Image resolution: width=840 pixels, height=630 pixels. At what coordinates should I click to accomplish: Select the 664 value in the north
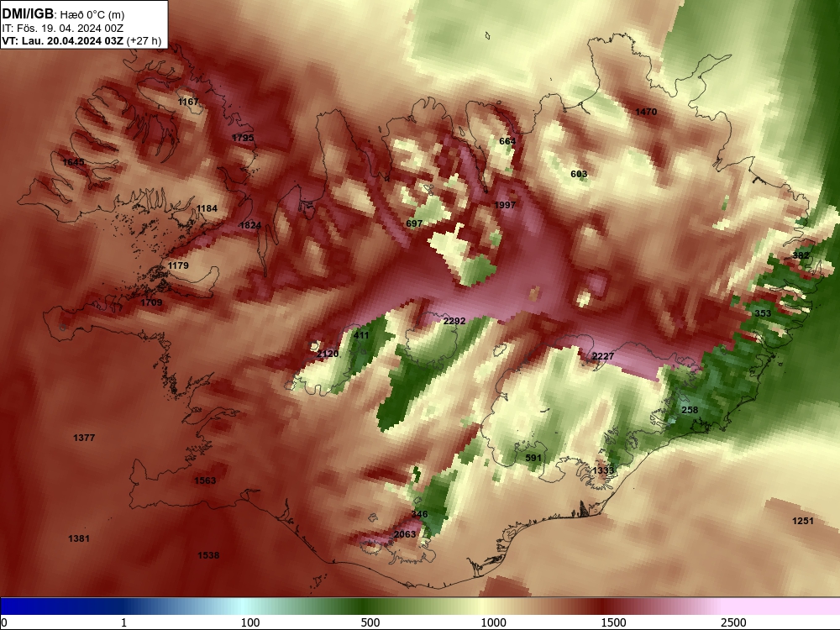(507, 141)
